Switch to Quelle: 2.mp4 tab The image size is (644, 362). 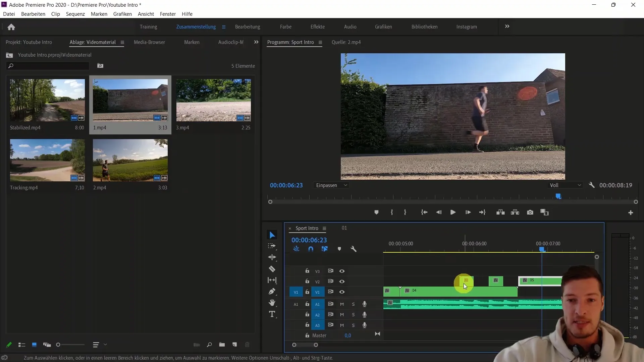(346, 42)
